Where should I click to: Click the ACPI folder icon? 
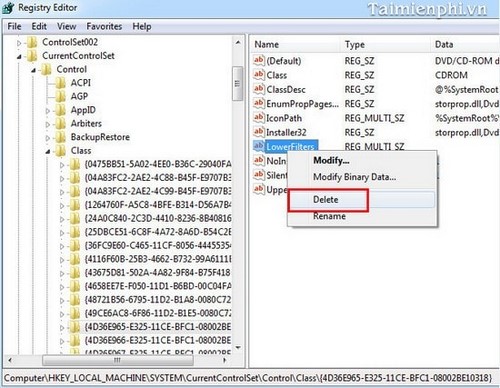tap(61, 83)
